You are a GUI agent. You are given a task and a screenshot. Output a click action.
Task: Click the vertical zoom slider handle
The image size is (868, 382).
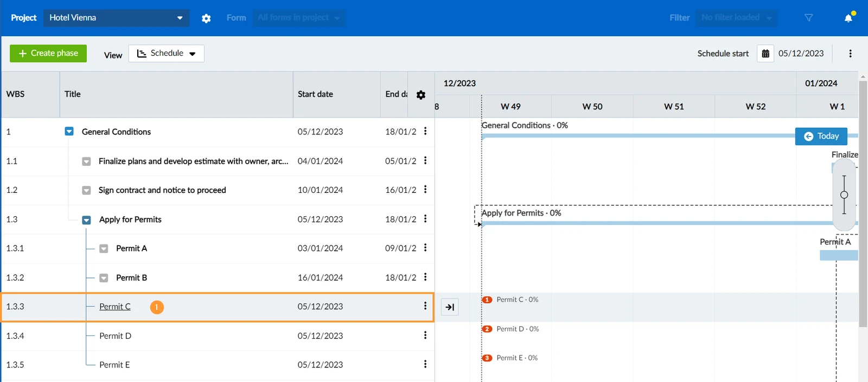[x=844, y=195]
